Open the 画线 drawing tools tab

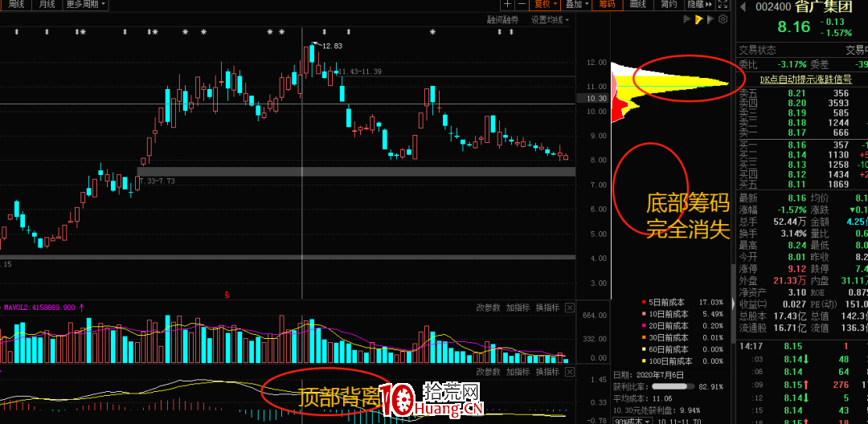coord(637,5)
